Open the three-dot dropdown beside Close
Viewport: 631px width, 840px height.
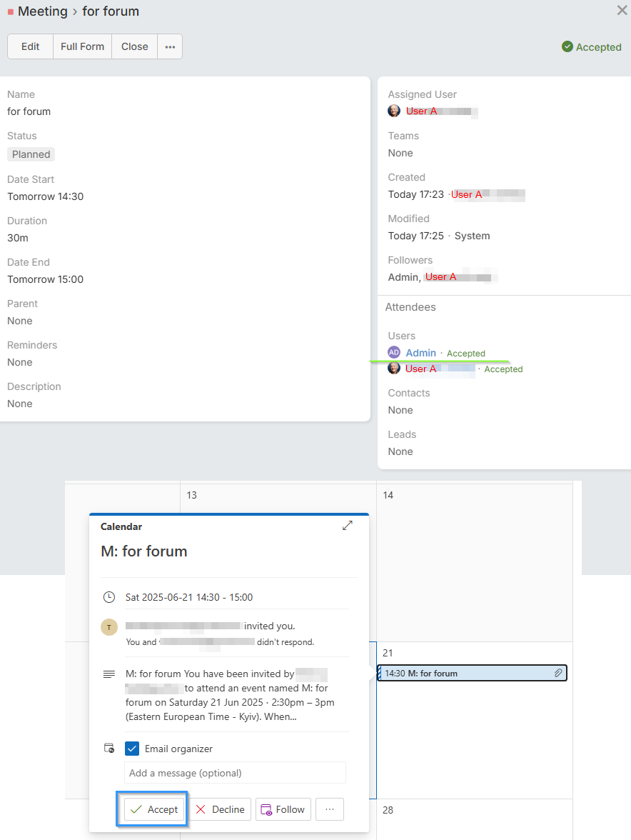(x=170, y=46)
